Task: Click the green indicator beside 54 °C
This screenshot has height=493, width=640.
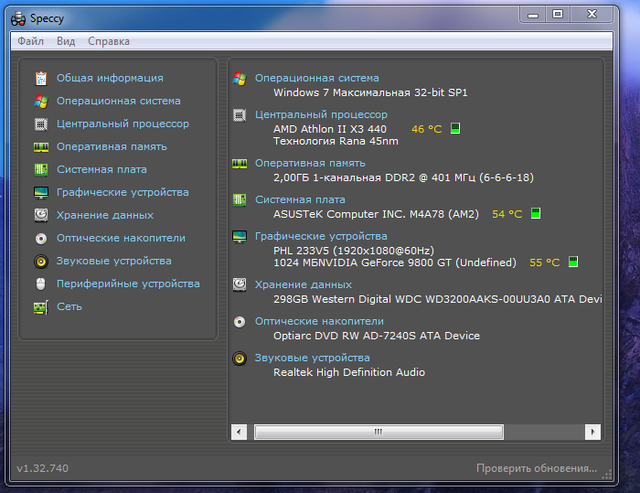Action: [x=536, y=213]
